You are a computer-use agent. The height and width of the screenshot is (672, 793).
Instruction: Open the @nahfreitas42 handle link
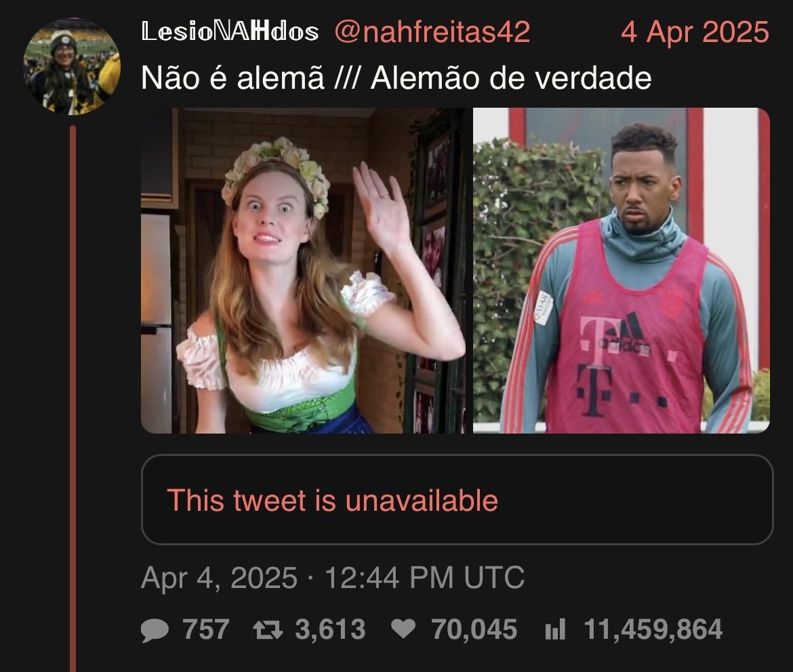[x=432, y=32]
